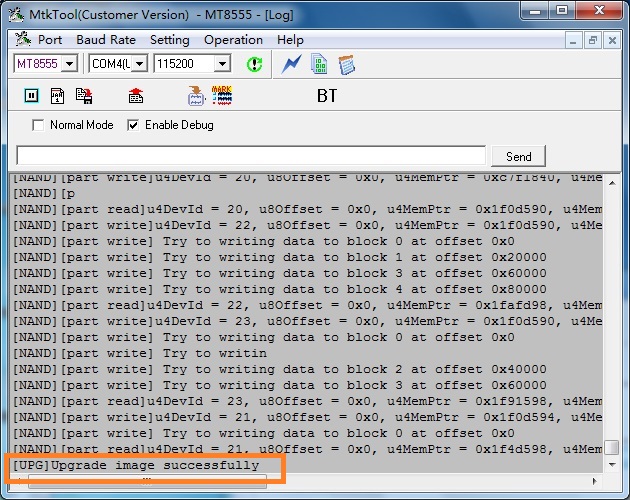Click the notepad log icon
This screenshot has width=630, height=500.
tap(347, 64)
